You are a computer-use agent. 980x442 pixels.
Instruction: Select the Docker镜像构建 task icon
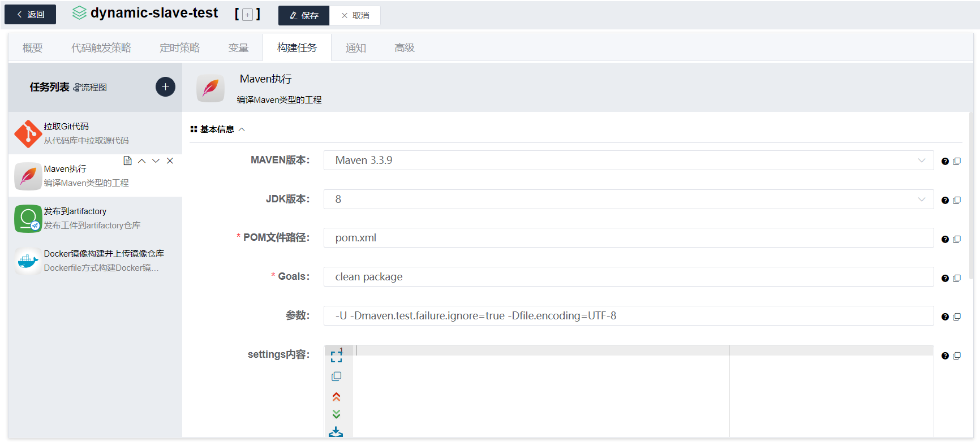[x=28, y=261]
